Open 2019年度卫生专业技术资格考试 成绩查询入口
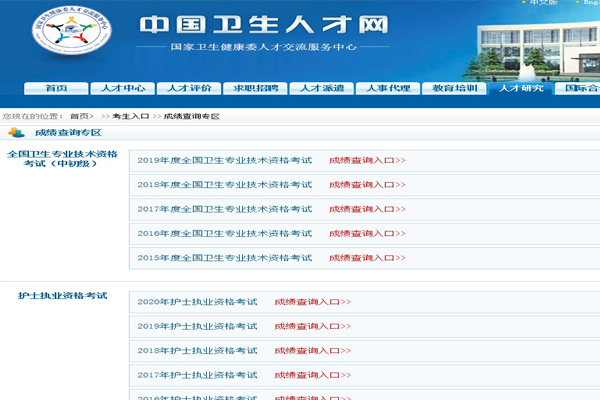The image size is (600, 400). click(x=367, y=160)
